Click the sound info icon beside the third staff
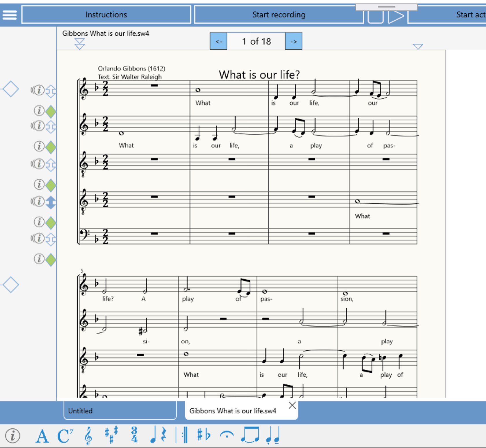This screenshot has width=486, height=448. 38,164
